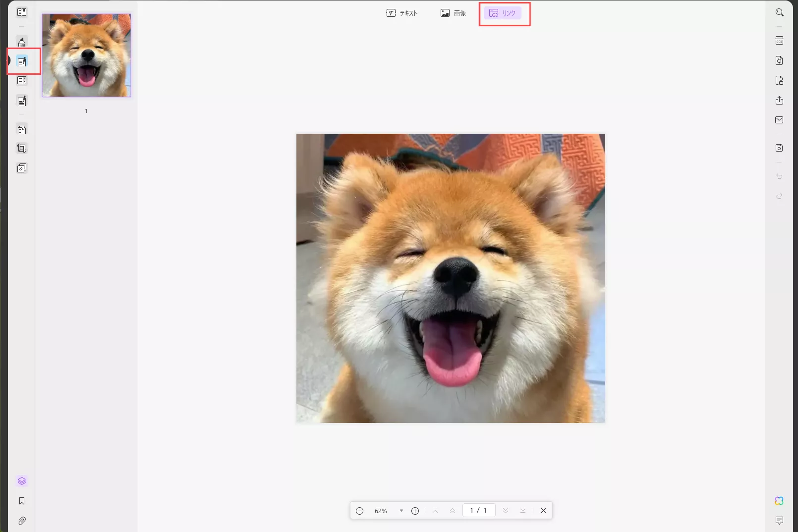
Task: Open the Reader mode icon
Action: pos(22,12)
